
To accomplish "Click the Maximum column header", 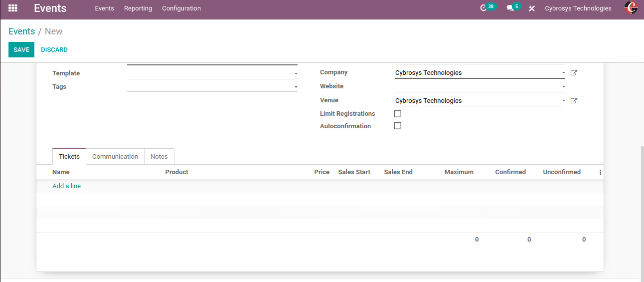I will 459,172.
